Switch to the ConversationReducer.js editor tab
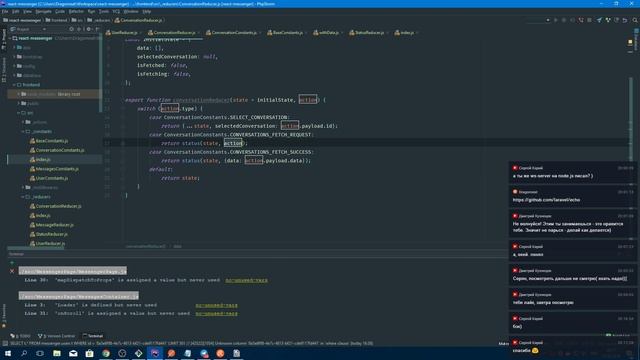Viewport: 640px width, 360px height. click(x=173, y=33)
